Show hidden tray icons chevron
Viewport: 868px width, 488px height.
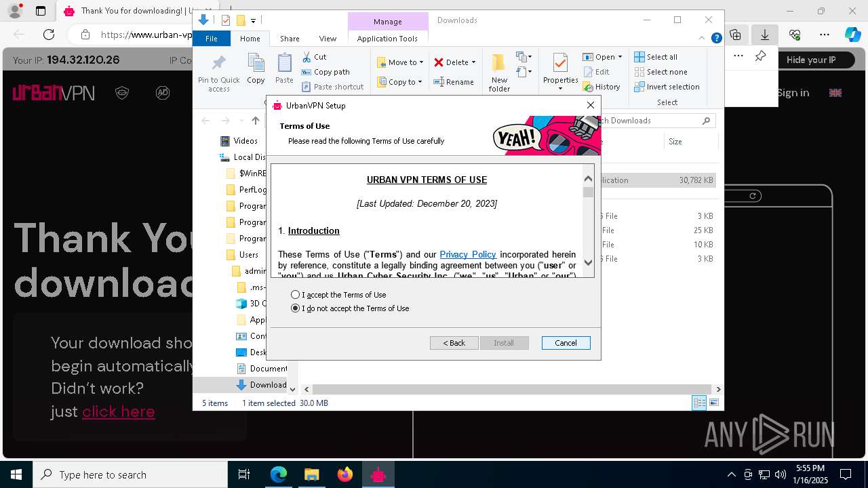click(x=731, y=474)
